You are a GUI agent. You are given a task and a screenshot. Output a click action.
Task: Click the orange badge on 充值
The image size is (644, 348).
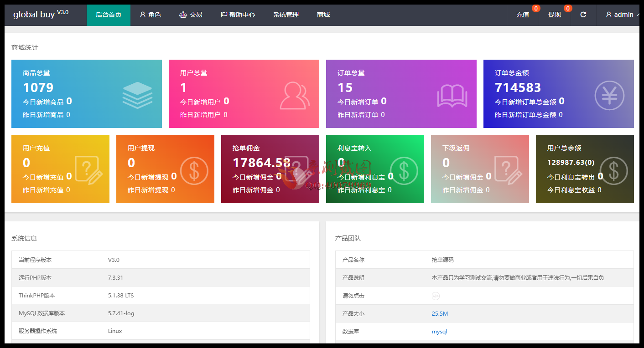(x=536, y=8)
